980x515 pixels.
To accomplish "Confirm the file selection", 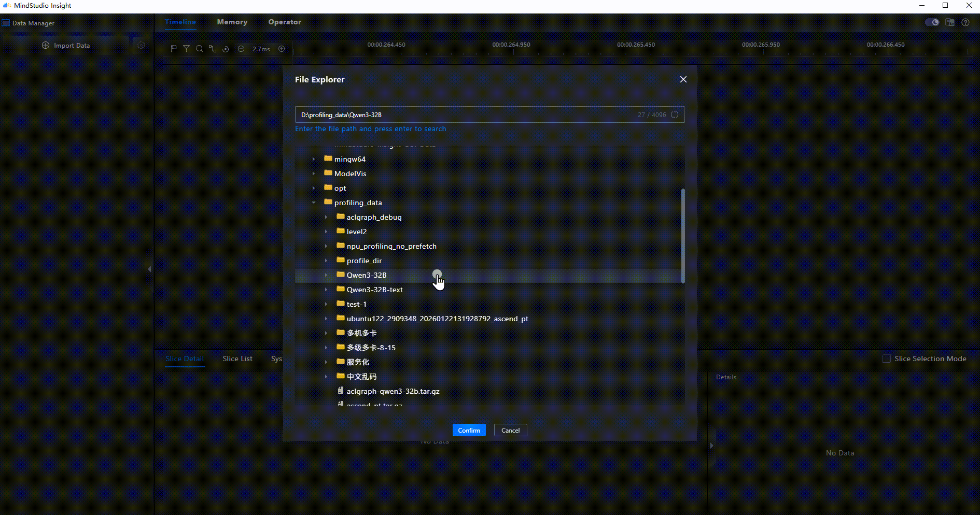I will coord(469,430).
